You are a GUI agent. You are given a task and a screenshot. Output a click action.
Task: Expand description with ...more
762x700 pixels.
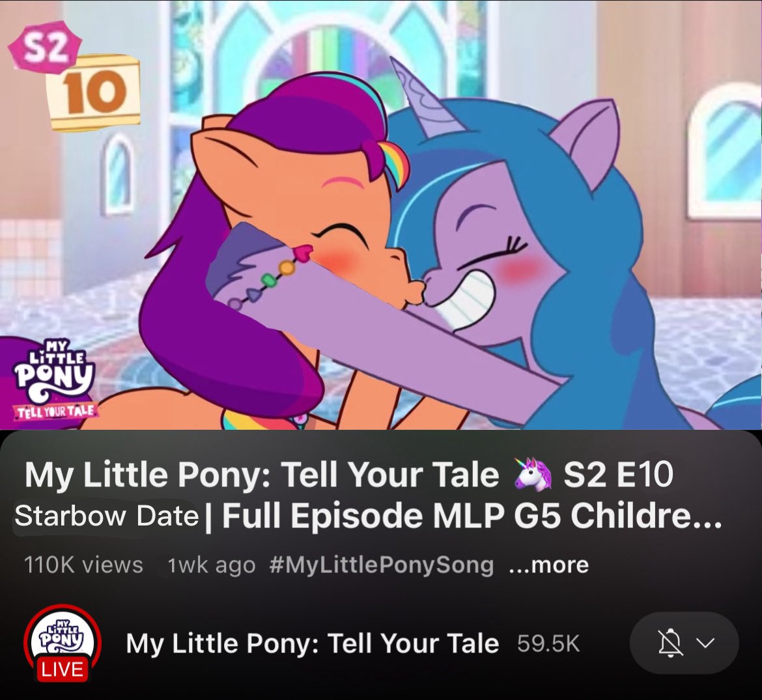pos(548,565)
